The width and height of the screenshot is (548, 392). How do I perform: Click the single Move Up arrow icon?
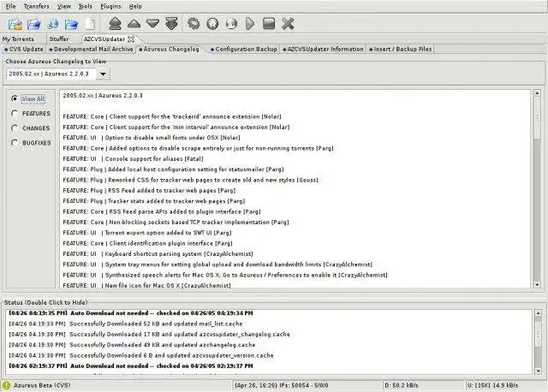pyautogui.click(x=134, y=24)
